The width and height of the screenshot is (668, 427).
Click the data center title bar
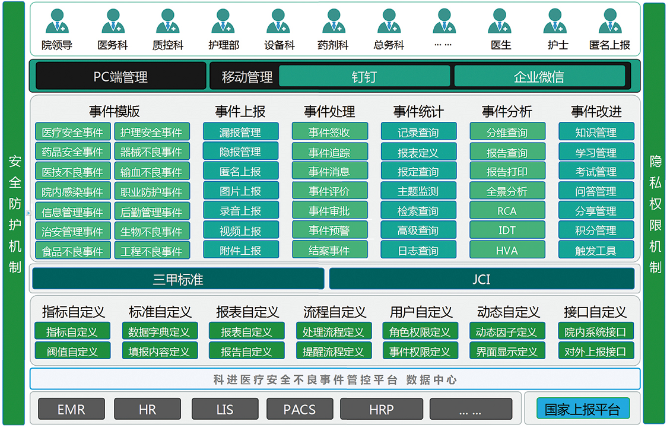335,379
